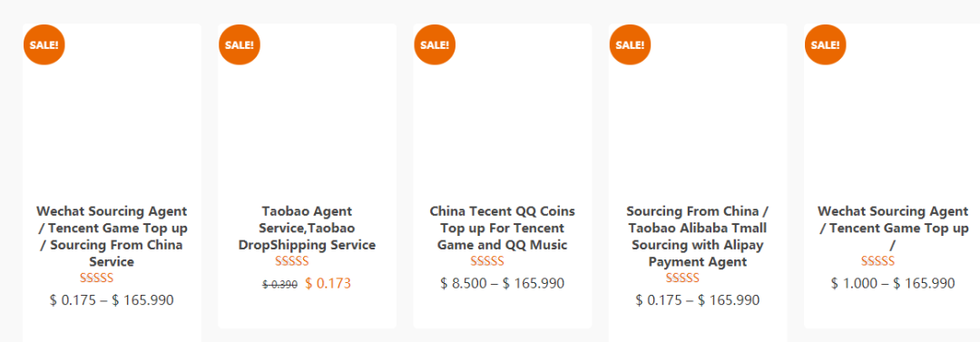Image resolution: width=980 pixels, height=342 pixels.
Task: Open 'Taobao Agent Service,Taobao DropShipping Service' title
Action: tap(307, 229)
